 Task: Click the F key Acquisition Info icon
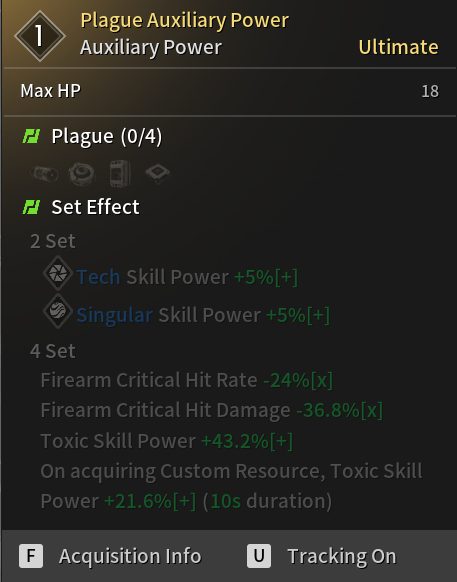click(x=31, y=556)
